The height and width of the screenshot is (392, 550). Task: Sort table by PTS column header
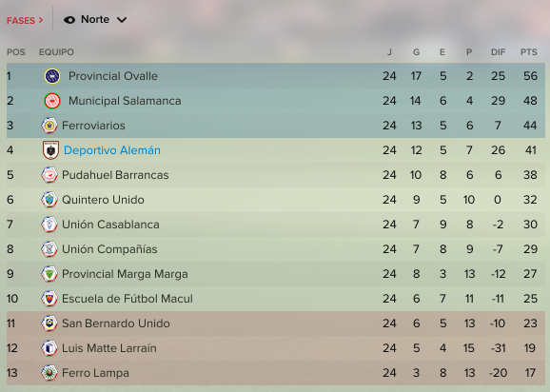click(529, 52)
